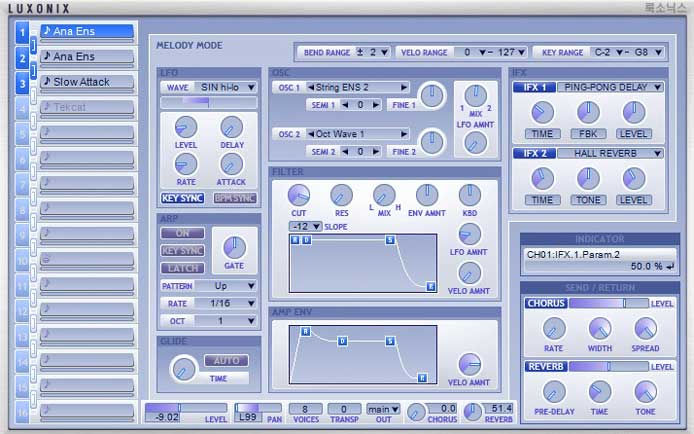Viewport: 694px width, 434px height.
Task: Click the FINE 1 oscillator knob
Action: click(x=432, y=95)
